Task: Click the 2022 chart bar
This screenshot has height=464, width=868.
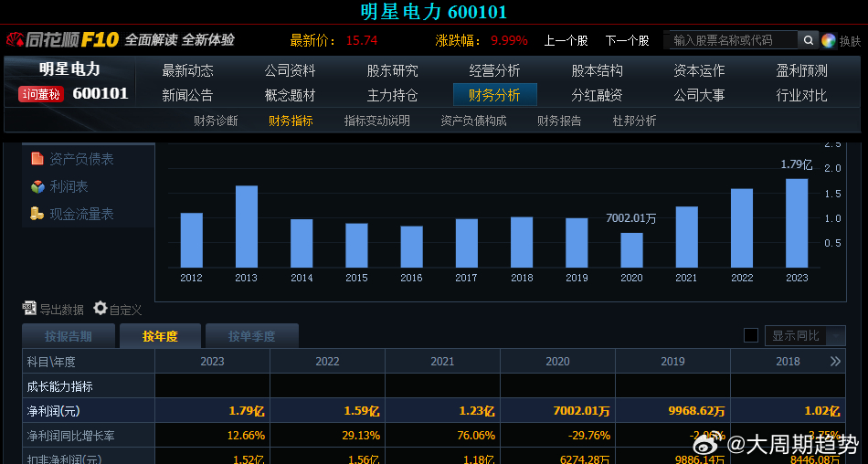Action: coord(742,228)
